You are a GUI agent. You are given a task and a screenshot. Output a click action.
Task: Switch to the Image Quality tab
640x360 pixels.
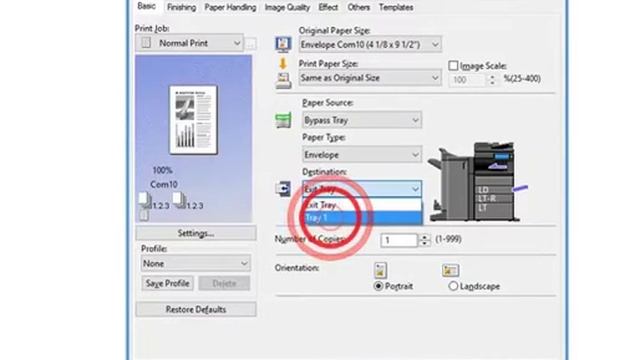pyautogui.click(x=287, y=7)
